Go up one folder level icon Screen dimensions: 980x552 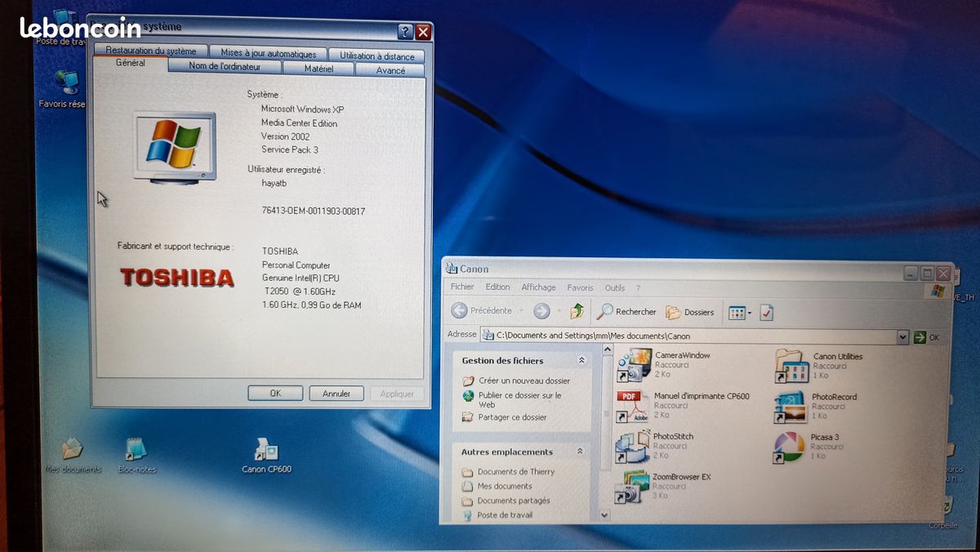(x=577, y=311)
